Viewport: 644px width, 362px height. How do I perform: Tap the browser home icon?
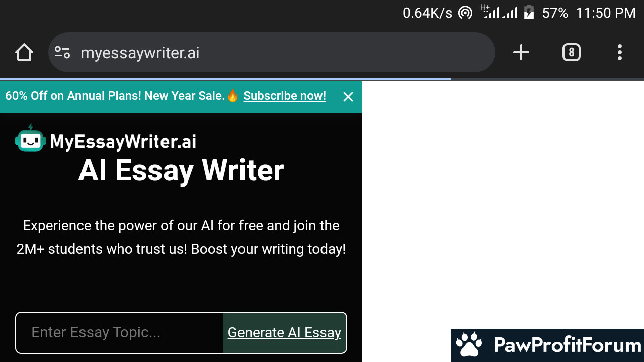(x=24, y=52)
